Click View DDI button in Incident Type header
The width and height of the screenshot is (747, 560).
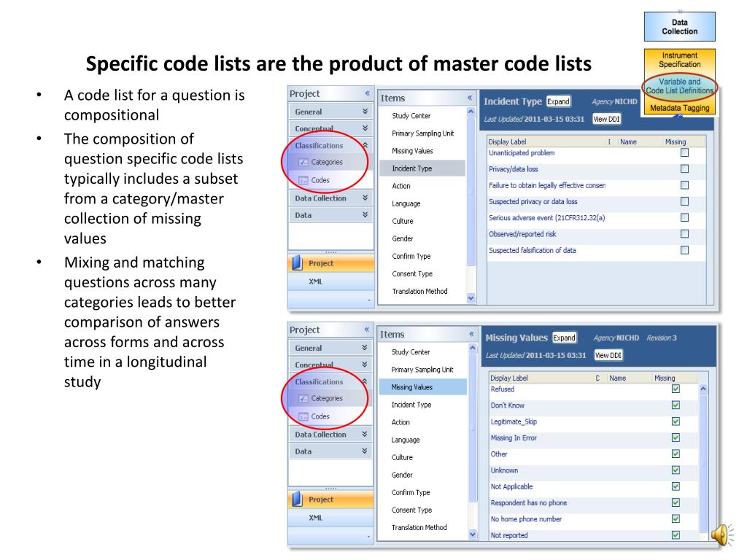pyautogui.click(x=606, y=119)
